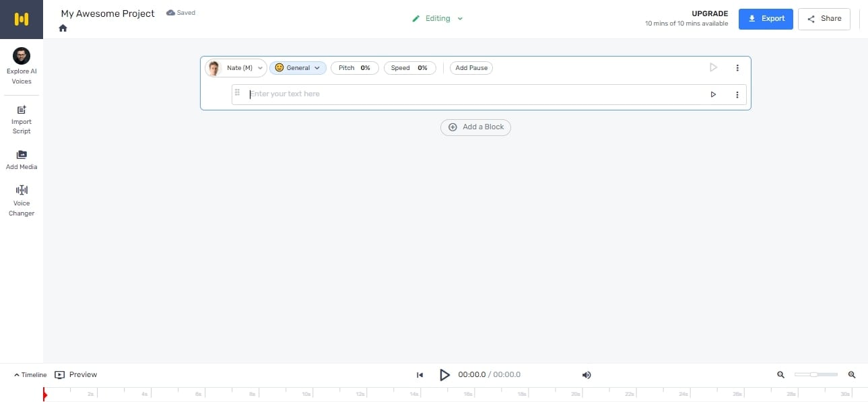This screenshot has height=402, width=868.
Task: Zoom out the timeline
Action: point(781,375)
